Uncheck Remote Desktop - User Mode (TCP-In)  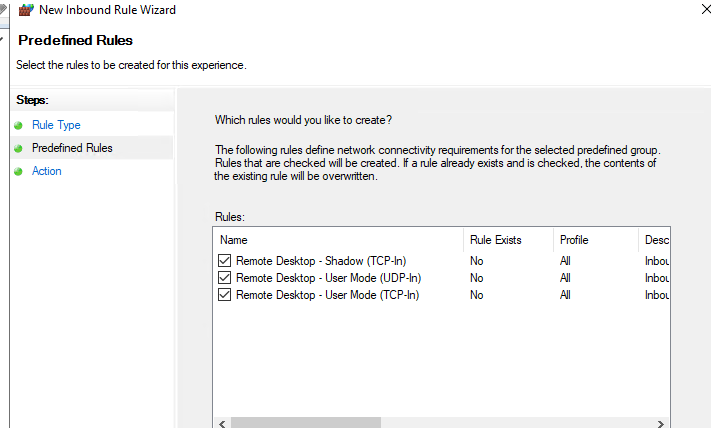tap(224, 295)
